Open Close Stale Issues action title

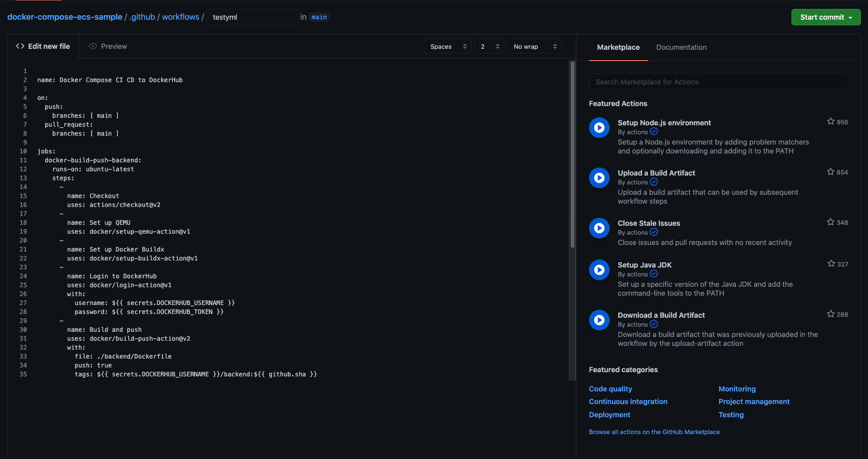click(x=649, y=223)
